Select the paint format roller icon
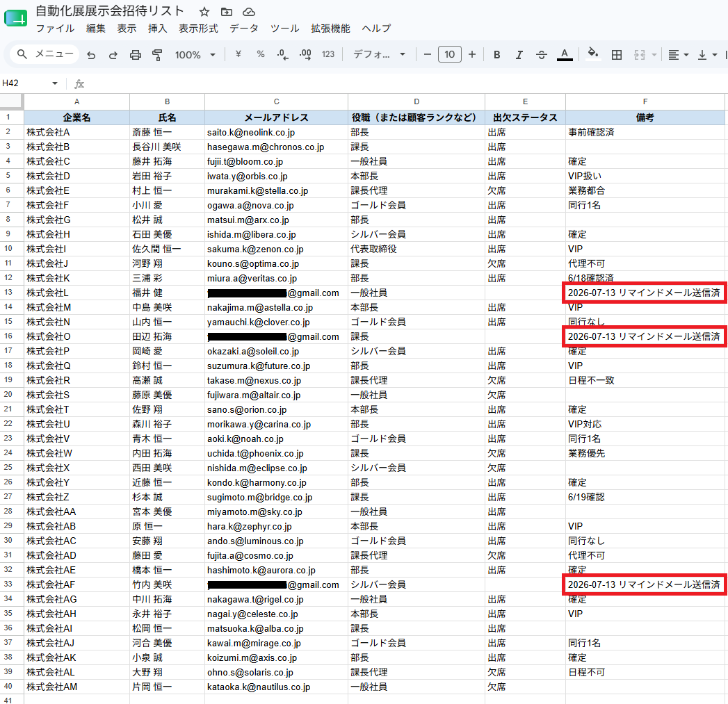This screenshot has width=728, height=704. (157, 55)
